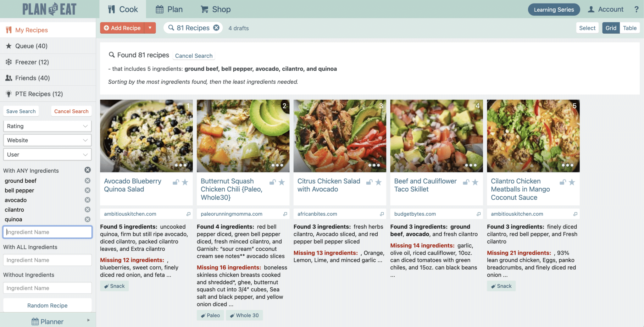Remove quinoa from ingredient filters
The height and width of the screenshot is (327, 644).
click(x=87, y=219)
